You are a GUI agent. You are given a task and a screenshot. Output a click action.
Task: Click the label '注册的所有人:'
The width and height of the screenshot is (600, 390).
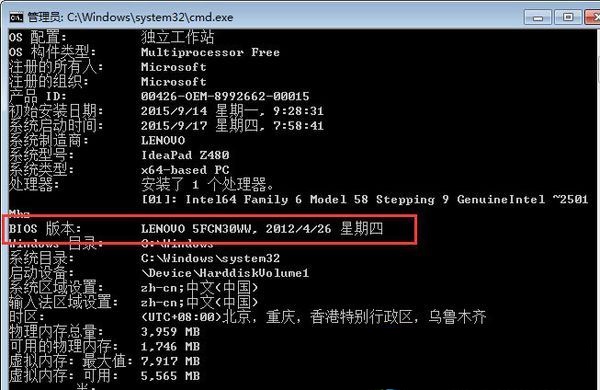pos(56,67)
